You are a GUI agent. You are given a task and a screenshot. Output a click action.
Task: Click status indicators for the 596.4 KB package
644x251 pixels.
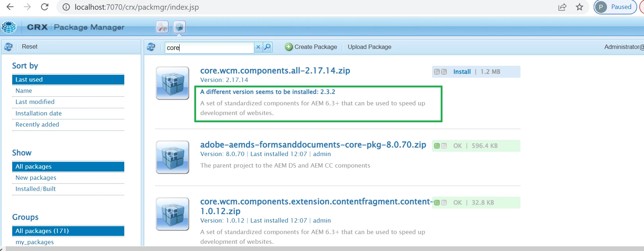tap(440, 146)
